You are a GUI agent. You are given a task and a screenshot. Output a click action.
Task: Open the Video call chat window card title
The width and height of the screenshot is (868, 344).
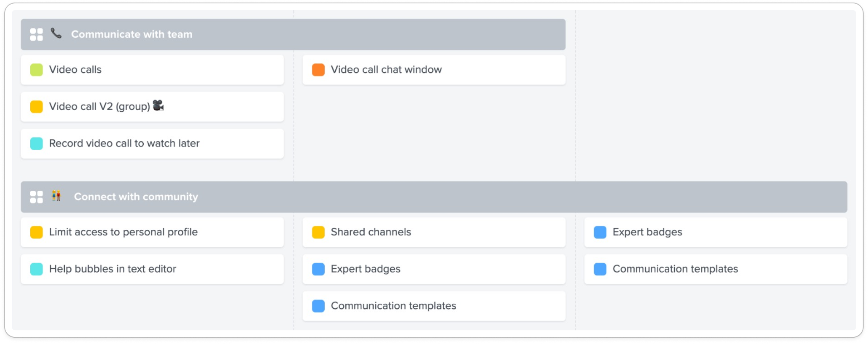386,70
